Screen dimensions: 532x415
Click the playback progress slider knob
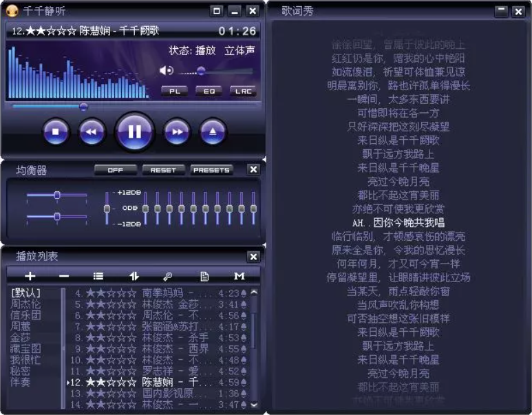pos(83,107)
